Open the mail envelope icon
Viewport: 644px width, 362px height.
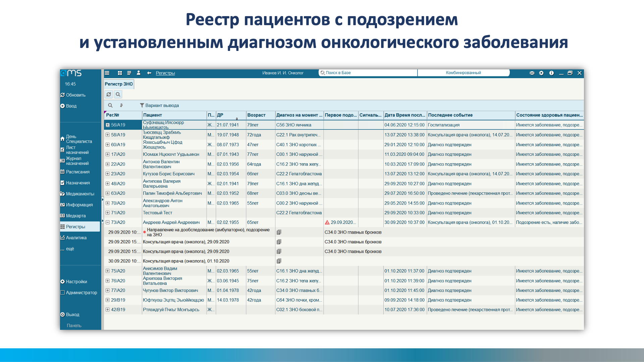(532, 73)
